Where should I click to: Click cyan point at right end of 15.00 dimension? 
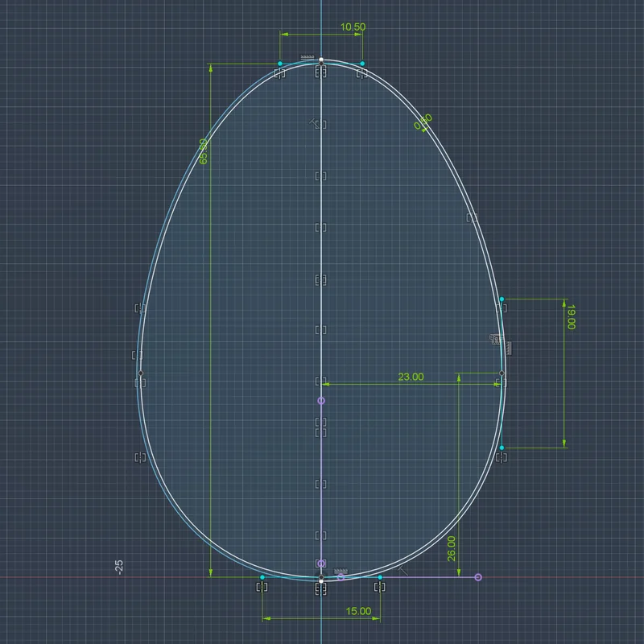point(380,577)
